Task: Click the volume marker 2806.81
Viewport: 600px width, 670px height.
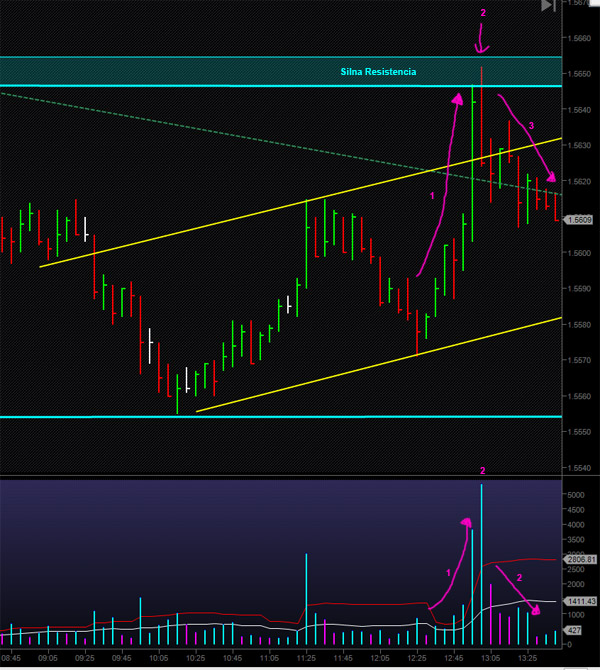Action: 580,559
